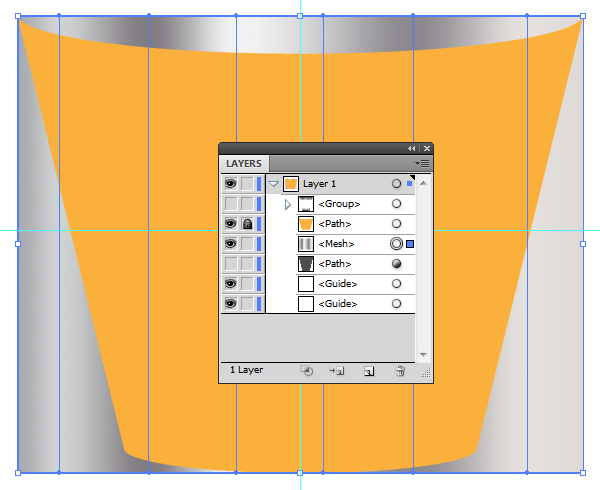Target the Group with its circle icon

[396, 203]
